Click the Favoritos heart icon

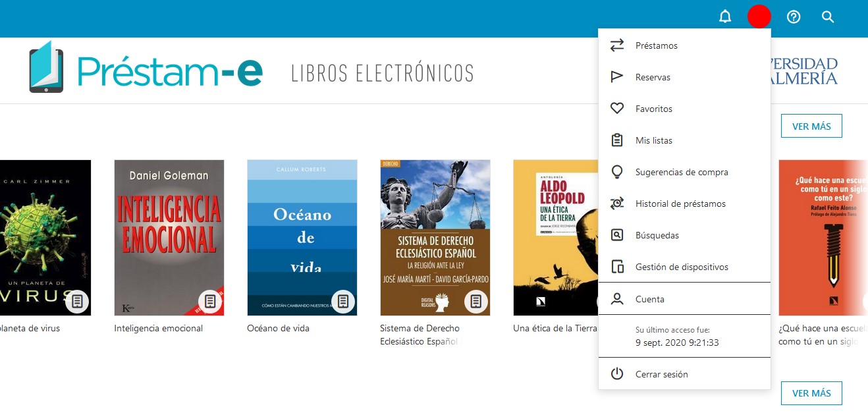[x=617, y=109]
